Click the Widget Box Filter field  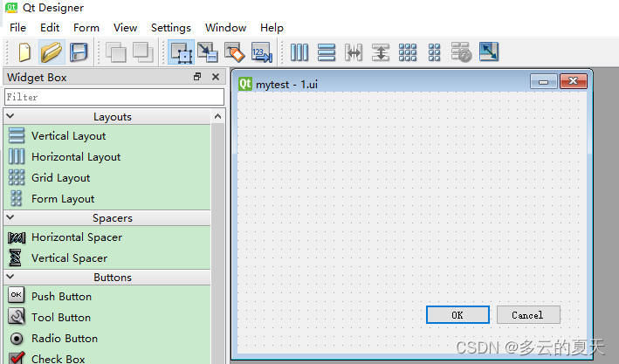(114, 97)
